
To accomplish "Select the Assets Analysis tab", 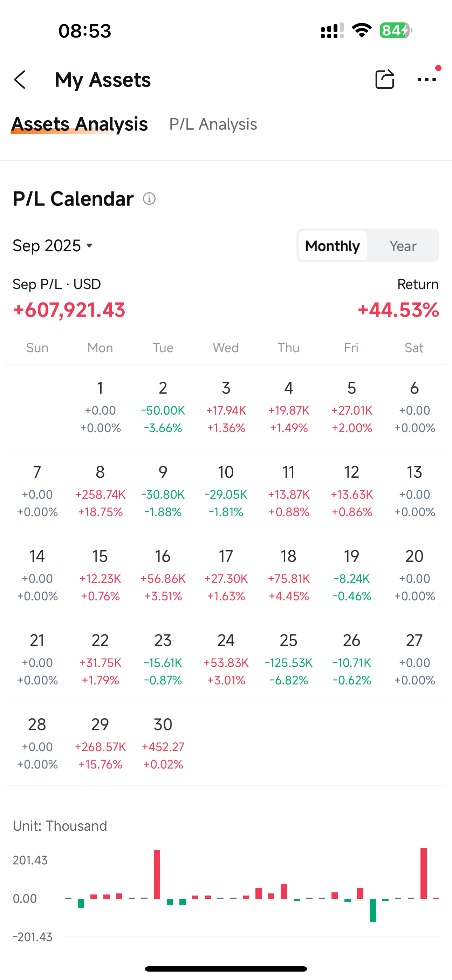I will point(80,124).
